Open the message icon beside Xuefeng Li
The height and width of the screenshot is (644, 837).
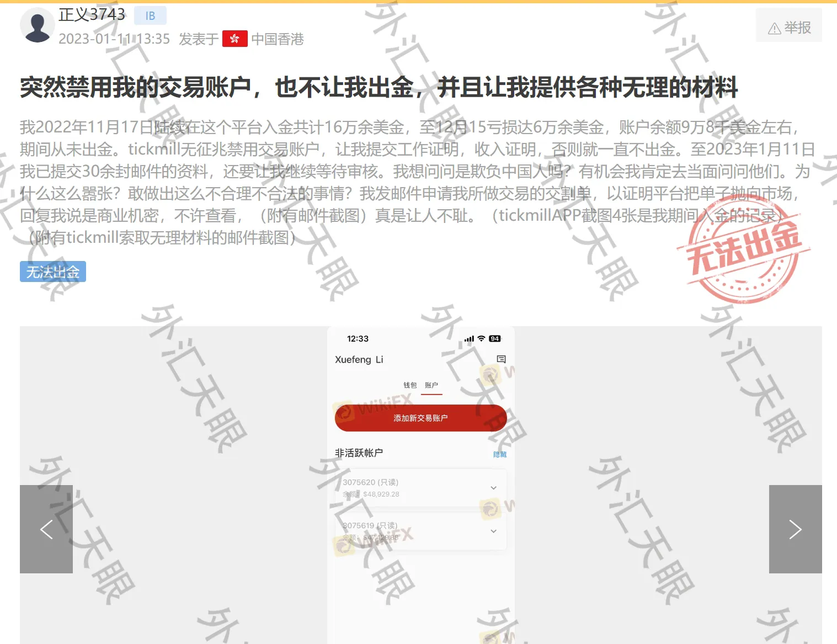click(x=501, y=359)
